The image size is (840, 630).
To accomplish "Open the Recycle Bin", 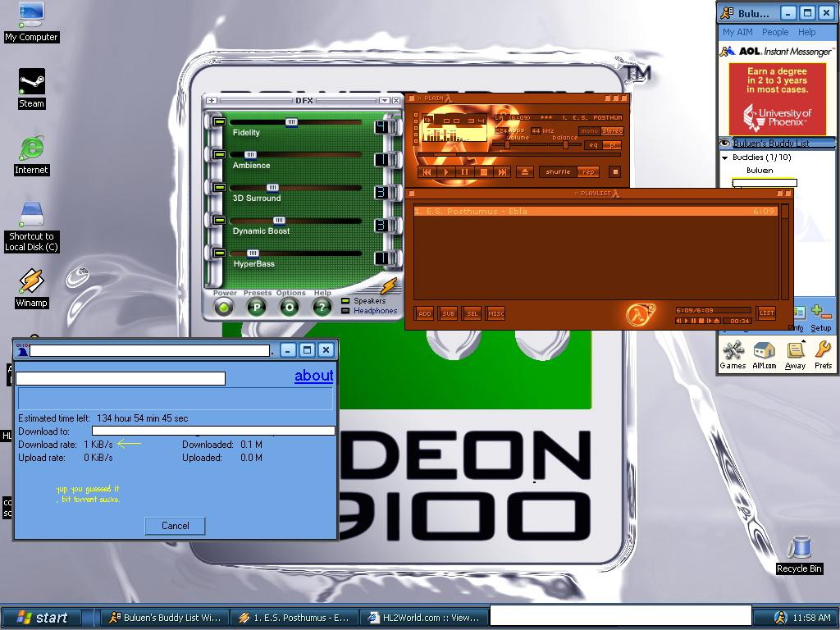I will click(799, 555).
